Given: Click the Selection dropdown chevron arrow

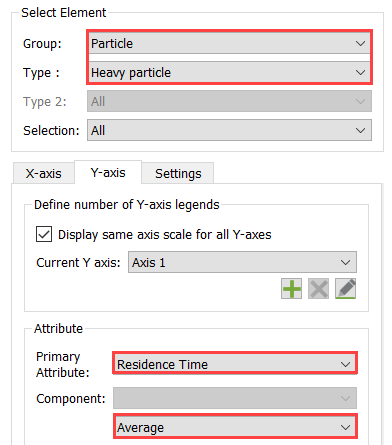Looking at the screenshot, I should pyautogui.click(x=360, y=131).
